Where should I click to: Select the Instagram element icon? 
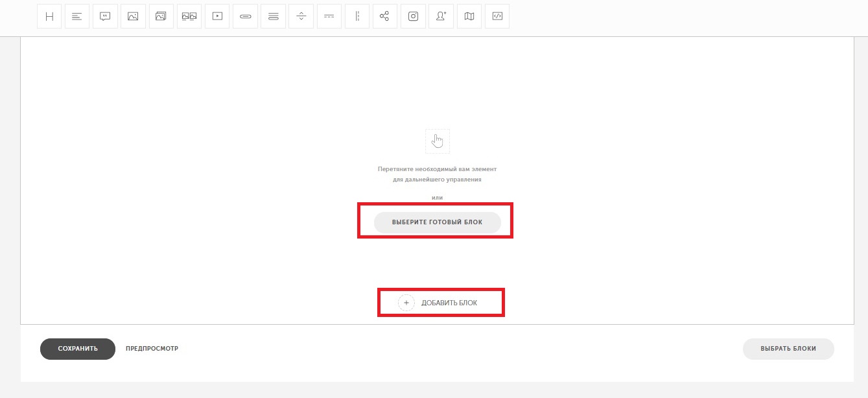413,16
